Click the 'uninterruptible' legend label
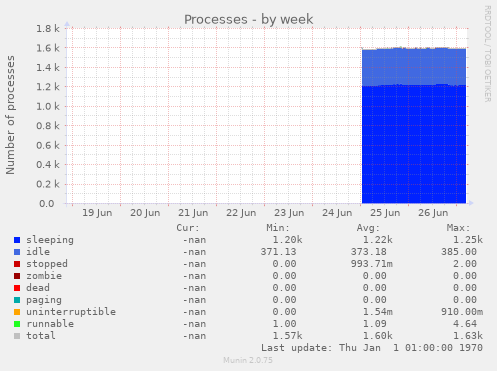The height and width of the screenshot is (371, 497). (x=71, y=312)
